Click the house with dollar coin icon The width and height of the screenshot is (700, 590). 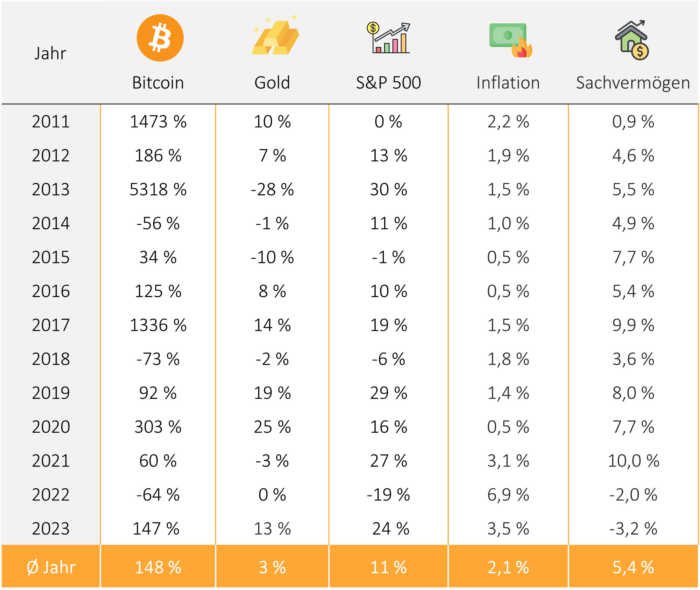coord(632,40)
